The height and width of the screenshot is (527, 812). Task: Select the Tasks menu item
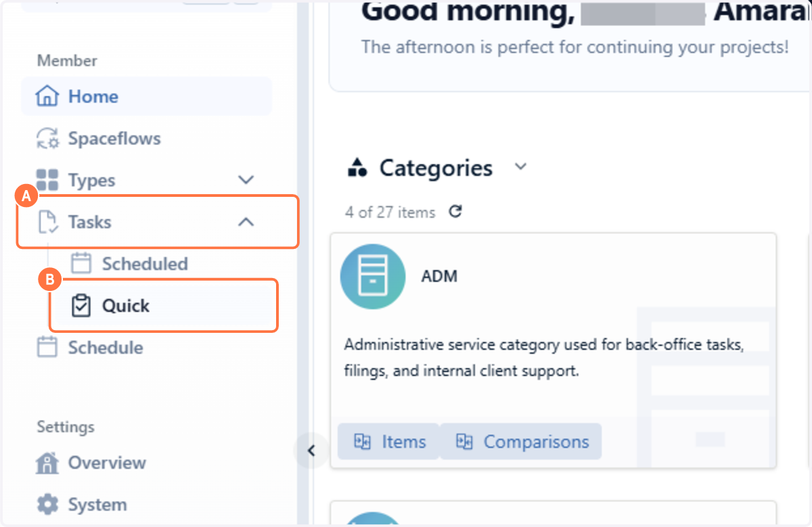146,223
